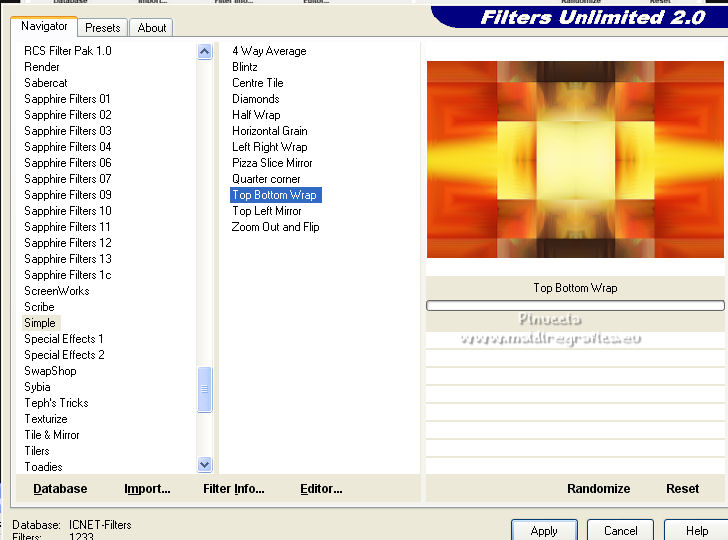The image size is (728, 540).
Task: Select Sapphire Filters 06
Action: 68,163
